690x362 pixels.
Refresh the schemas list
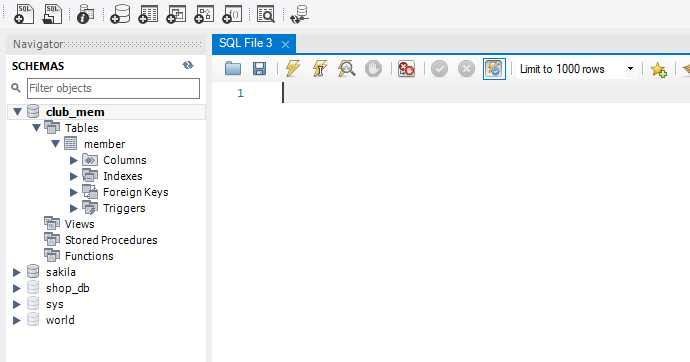pos(188,66)
